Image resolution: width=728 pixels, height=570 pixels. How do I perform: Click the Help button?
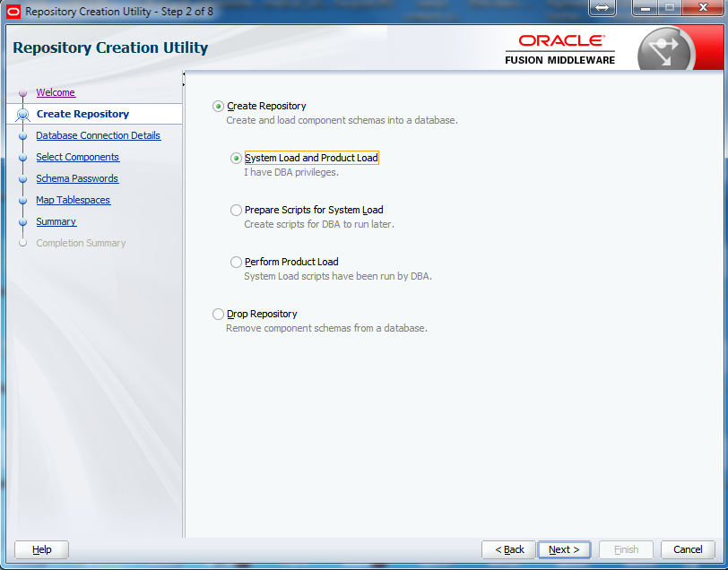point(42,549)
